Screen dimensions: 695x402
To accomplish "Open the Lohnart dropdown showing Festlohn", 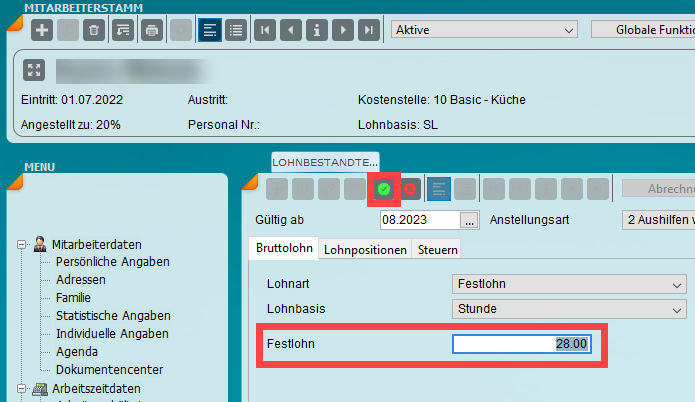I will [x=569, y=285].
